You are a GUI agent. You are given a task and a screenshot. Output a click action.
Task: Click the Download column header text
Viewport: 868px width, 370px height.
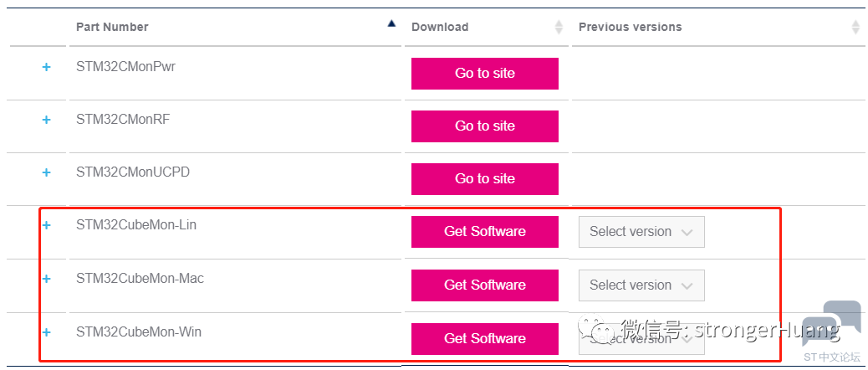click(x=440, y=27)
